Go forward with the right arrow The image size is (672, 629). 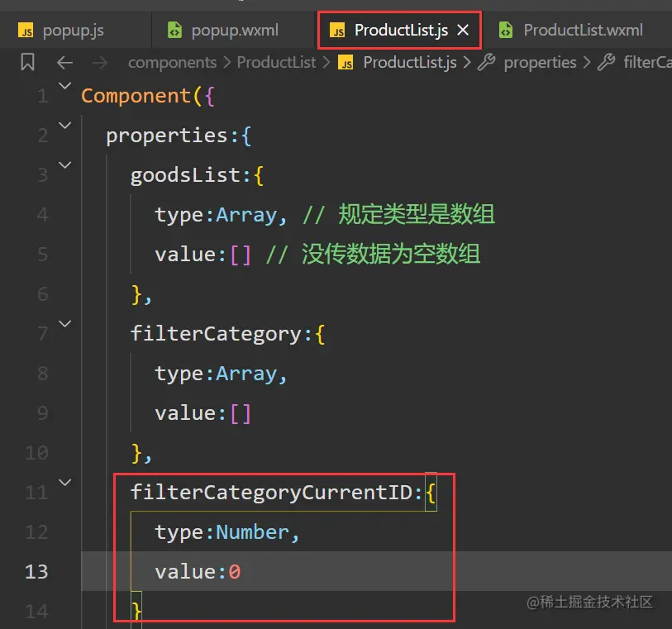(x=100, y=63)
